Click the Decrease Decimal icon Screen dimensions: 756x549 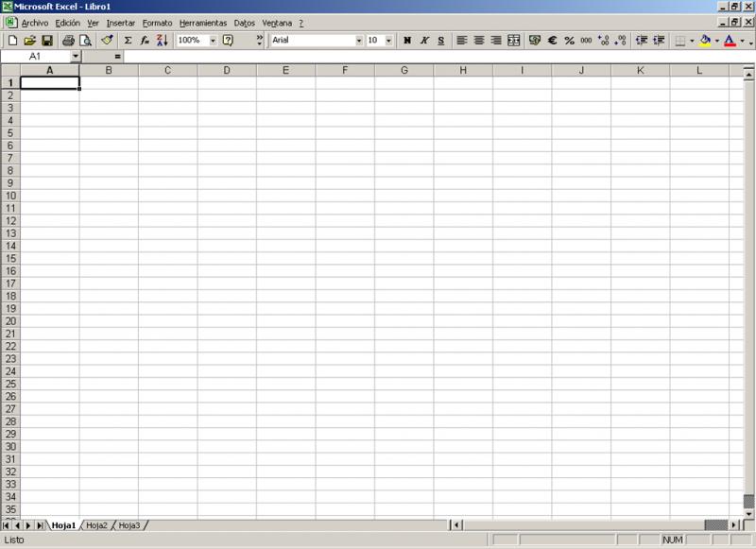621,41
